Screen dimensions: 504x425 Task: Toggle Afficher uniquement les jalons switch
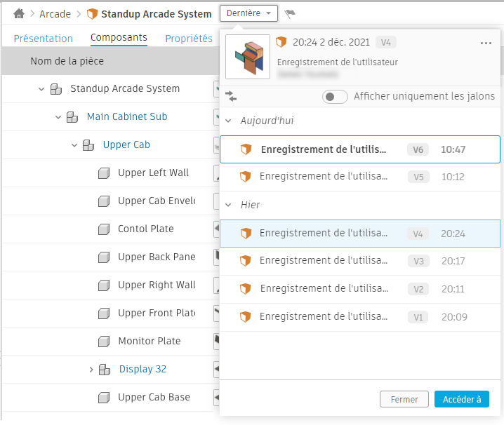(x=335, y=97)
